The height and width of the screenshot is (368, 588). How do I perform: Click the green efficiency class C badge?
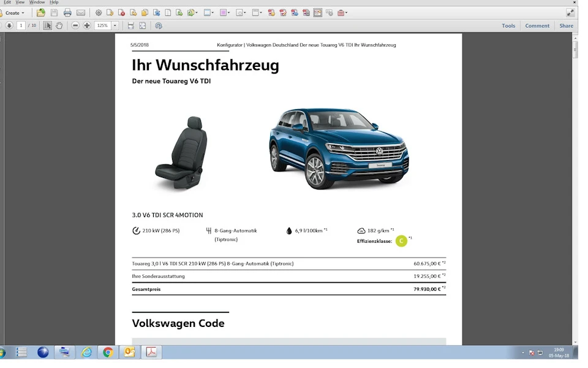pyautogui.click(x=401, y=240)
